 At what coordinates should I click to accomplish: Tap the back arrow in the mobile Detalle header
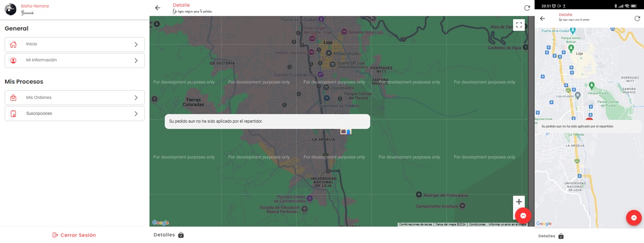tap(542, 18)
